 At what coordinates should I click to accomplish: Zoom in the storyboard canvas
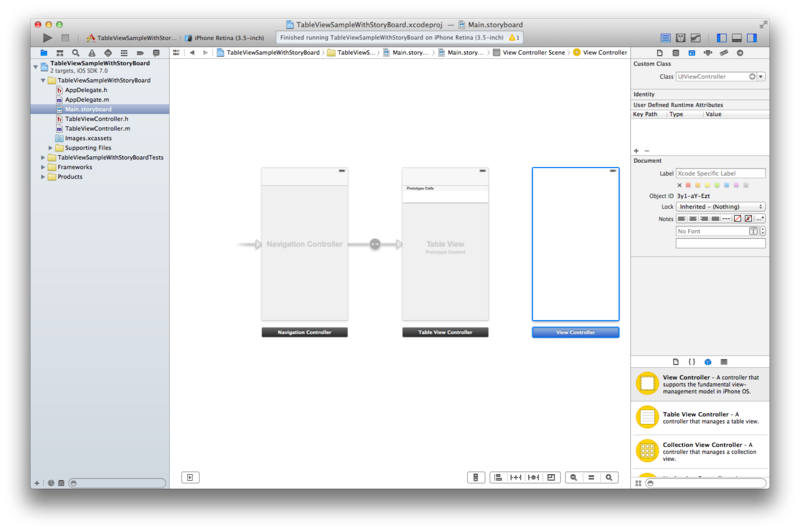click(x=609, y=477)
